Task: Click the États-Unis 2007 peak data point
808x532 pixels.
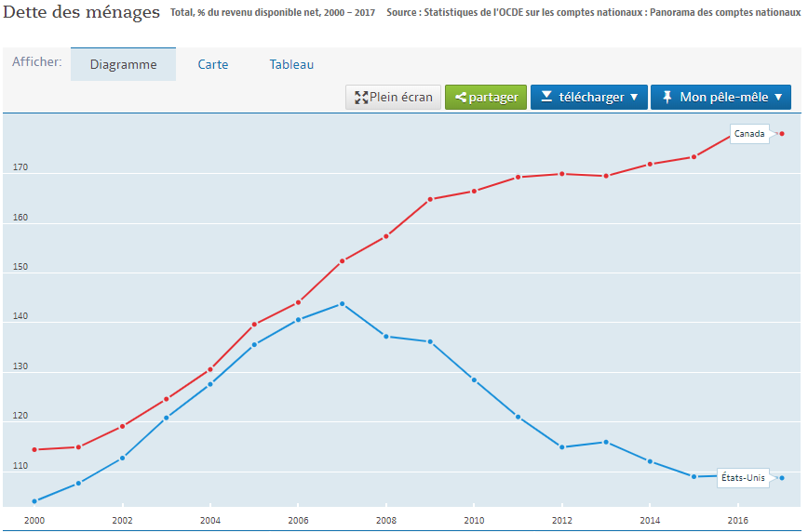Action: tap(343, 304)
